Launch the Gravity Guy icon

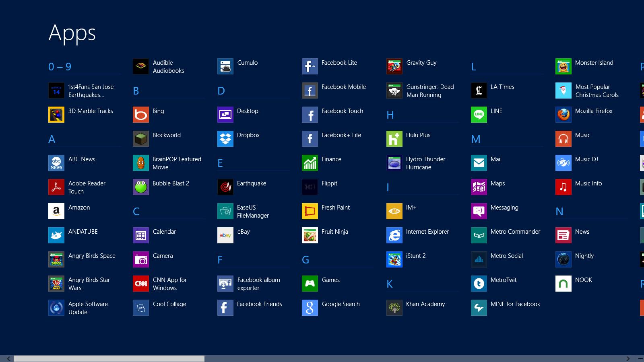point(394,66)
